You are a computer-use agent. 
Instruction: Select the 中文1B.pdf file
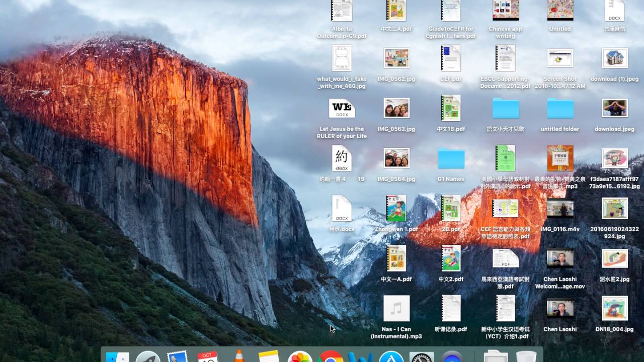coord(451,108)
